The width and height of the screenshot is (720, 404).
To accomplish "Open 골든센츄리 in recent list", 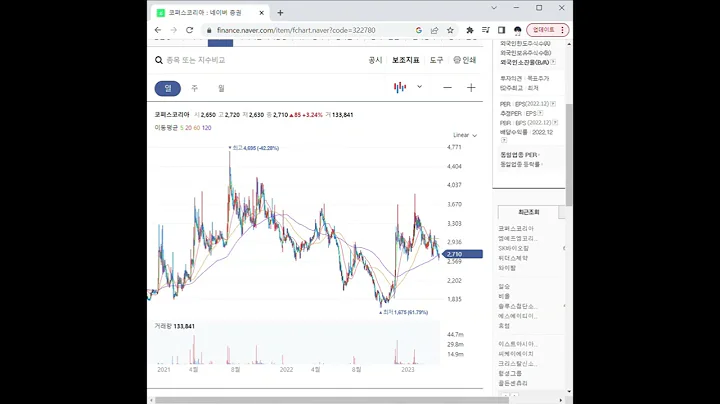I will click(x=513, y=383).
